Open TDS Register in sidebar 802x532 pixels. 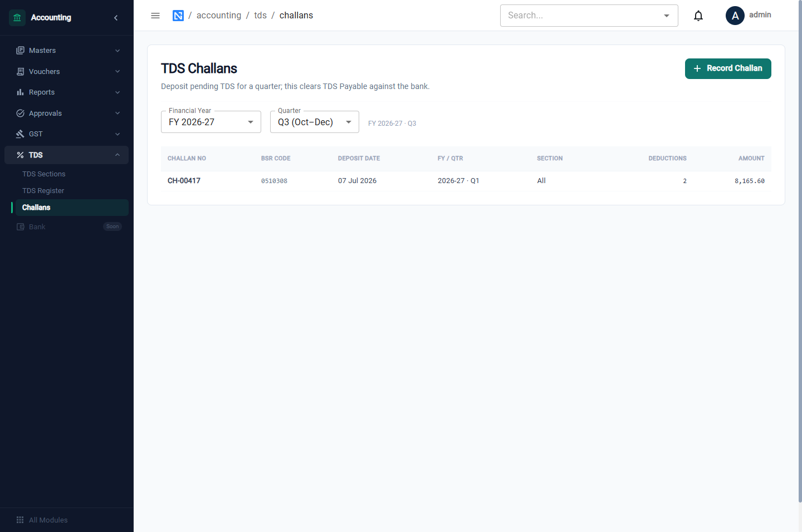pos(43,191)
